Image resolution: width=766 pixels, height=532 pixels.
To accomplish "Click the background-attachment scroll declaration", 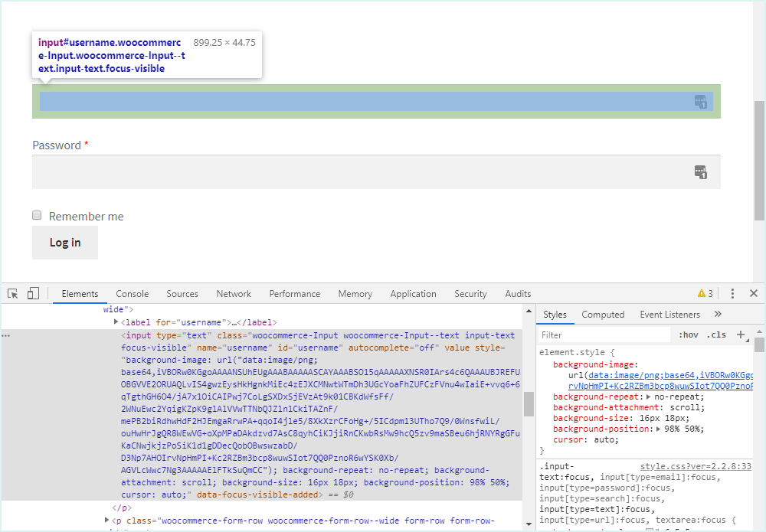I will click(629, 407).
